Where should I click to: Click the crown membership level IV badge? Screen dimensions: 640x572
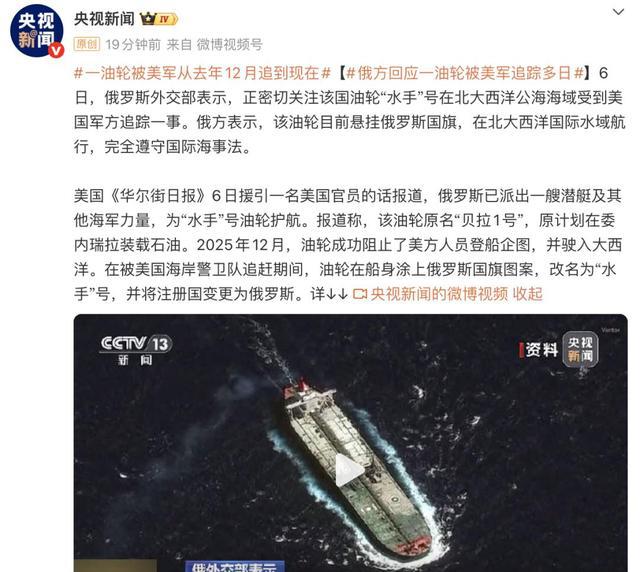[159, 19]
